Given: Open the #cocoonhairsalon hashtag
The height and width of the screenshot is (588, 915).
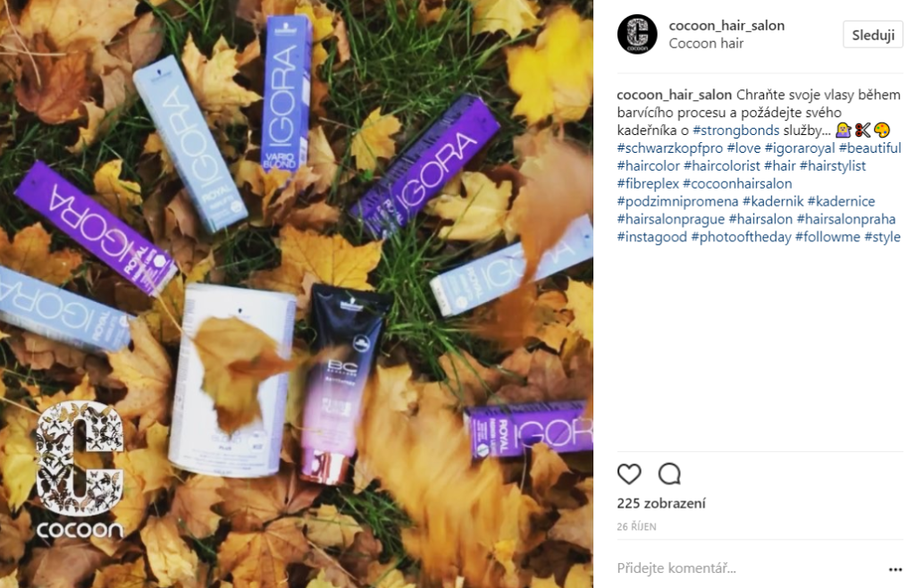Looking at the screenshot, I should pos(737,184).
